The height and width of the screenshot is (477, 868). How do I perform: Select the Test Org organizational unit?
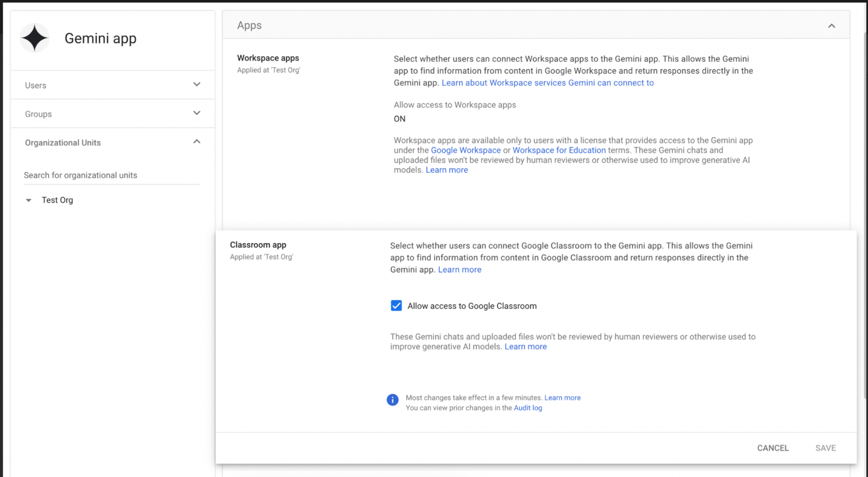point(58,200)
